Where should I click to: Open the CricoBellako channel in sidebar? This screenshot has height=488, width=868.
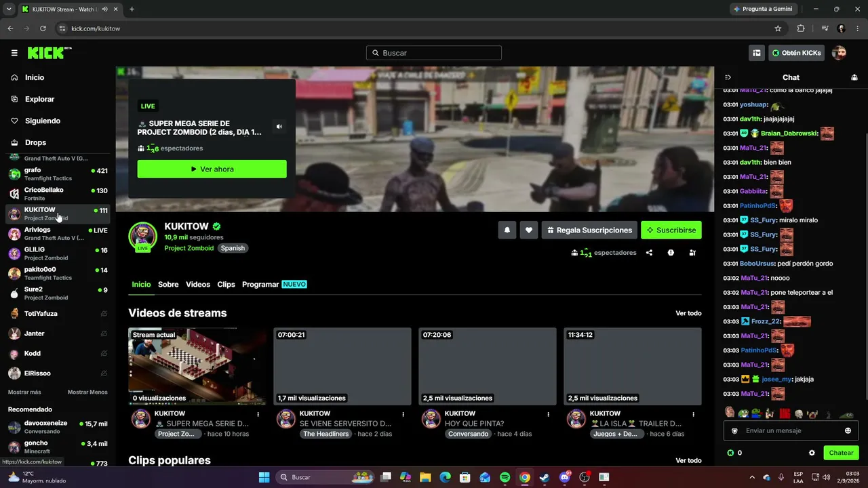58,194
